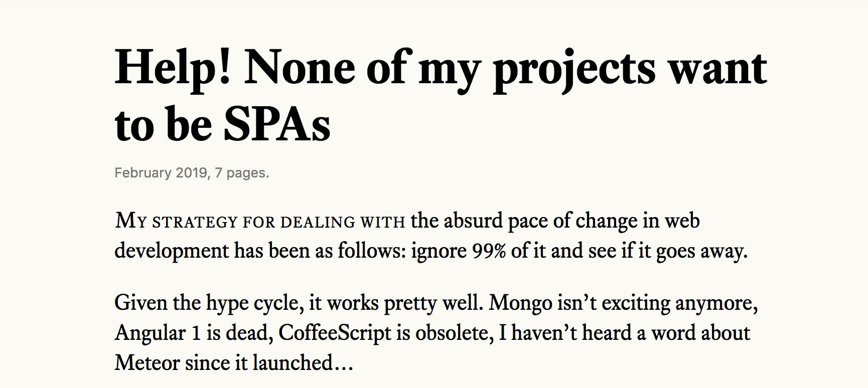The image size is (868, 388).
Task: Click the "7 pages" text
Action: pos(240,173)
